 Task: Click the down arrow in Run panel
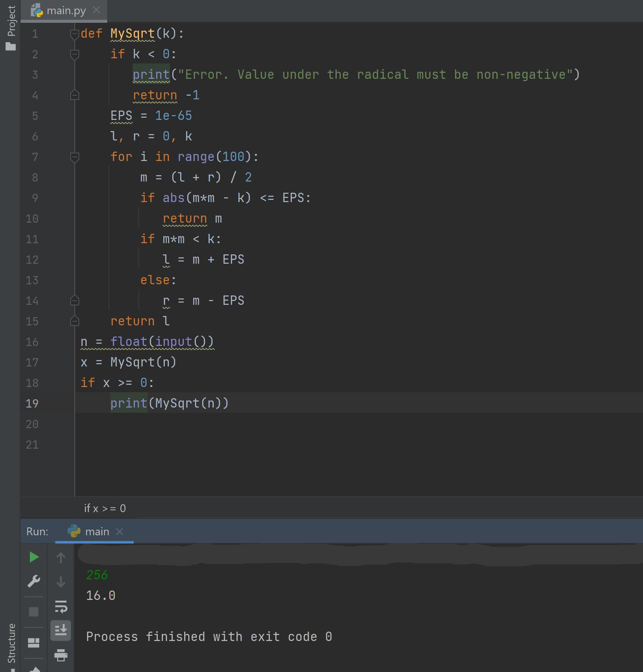click(x=61, y=582)
